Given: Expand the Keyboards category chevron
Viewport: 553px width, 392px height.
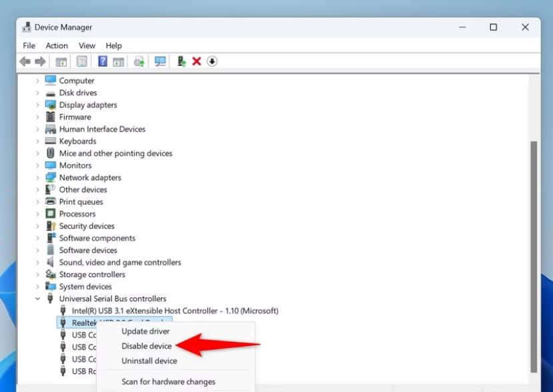Looking at the screenshot, I should [x=37, y=141].
